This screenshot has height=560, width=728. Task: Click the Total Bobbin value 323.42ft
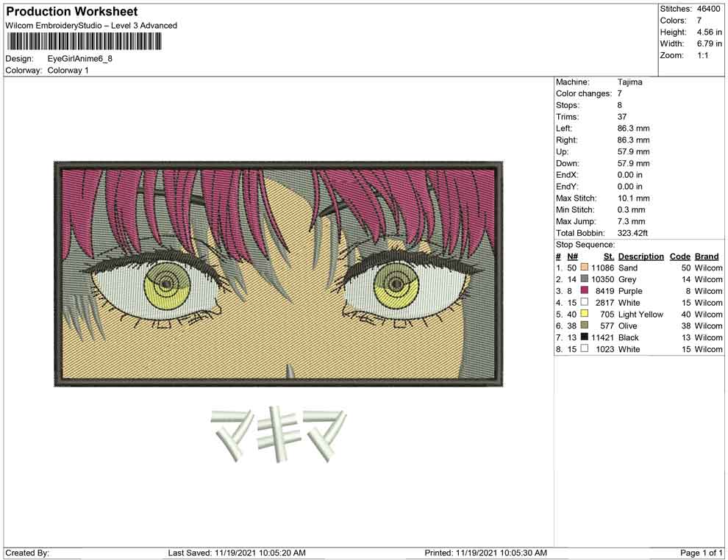632,233
